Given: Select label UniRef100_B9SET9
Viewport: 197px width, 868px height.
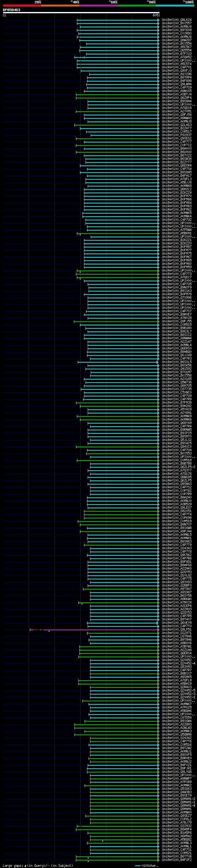Looking at the screenshot, I should [177, 796].
